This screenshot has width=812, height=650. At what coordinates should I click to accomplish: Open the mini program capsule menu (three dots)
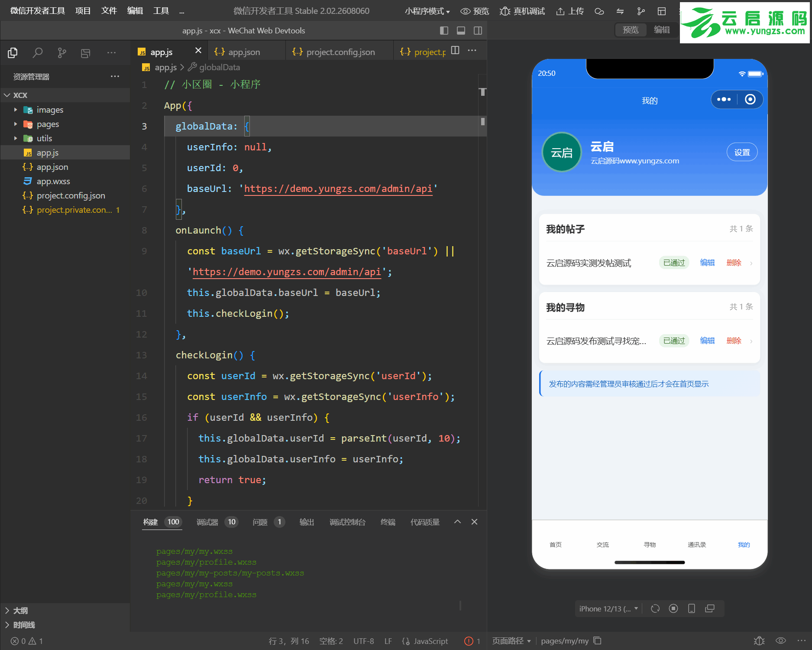(x=724, y=100)
